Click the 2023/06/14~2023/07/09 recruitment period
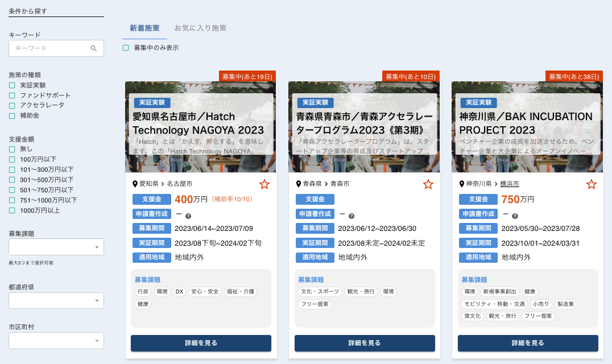This screenshot has width=612, height=364. pos(214,229)
